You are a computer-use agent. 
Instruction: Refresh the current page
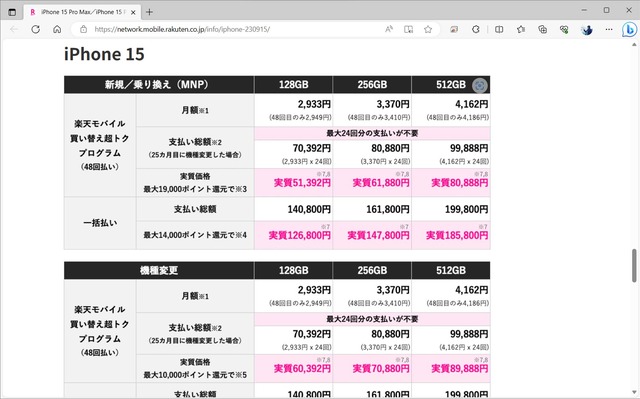[36, 29]
